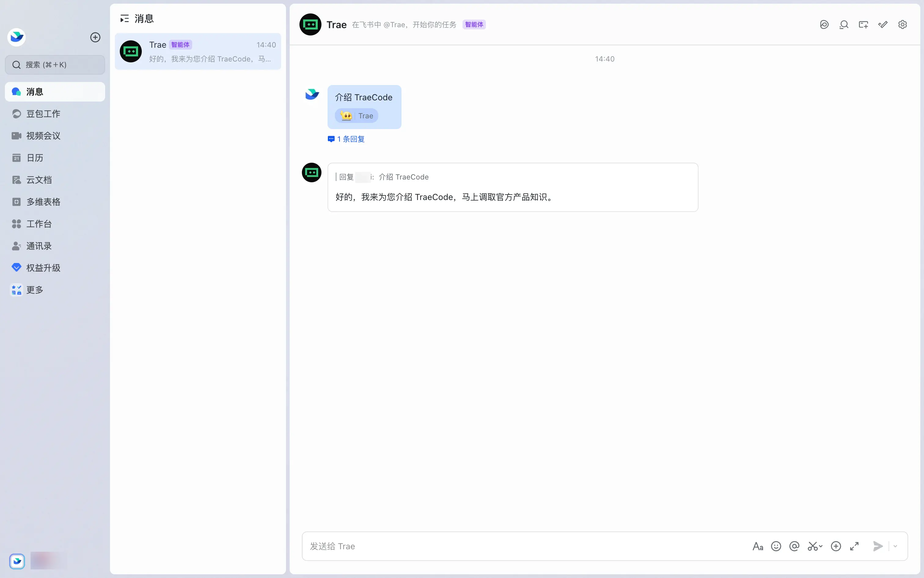Open the send options dropdown arrow

(x=895, y=546)
